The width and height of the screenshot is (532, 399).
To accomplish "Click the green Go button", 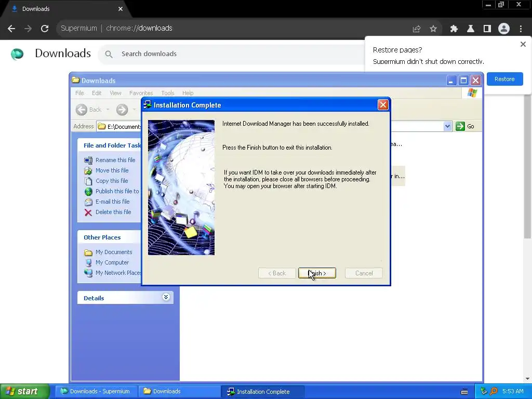I will (465, 126).
